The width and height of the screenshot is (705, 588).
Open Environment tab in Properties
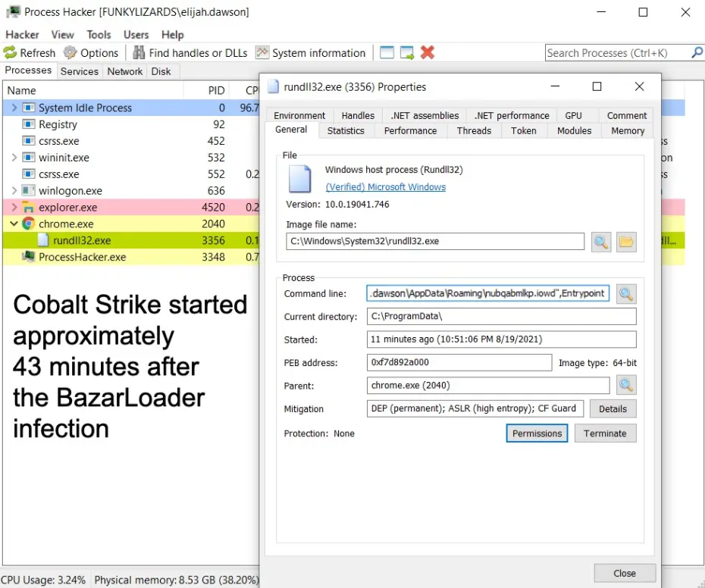coord(299,115)
